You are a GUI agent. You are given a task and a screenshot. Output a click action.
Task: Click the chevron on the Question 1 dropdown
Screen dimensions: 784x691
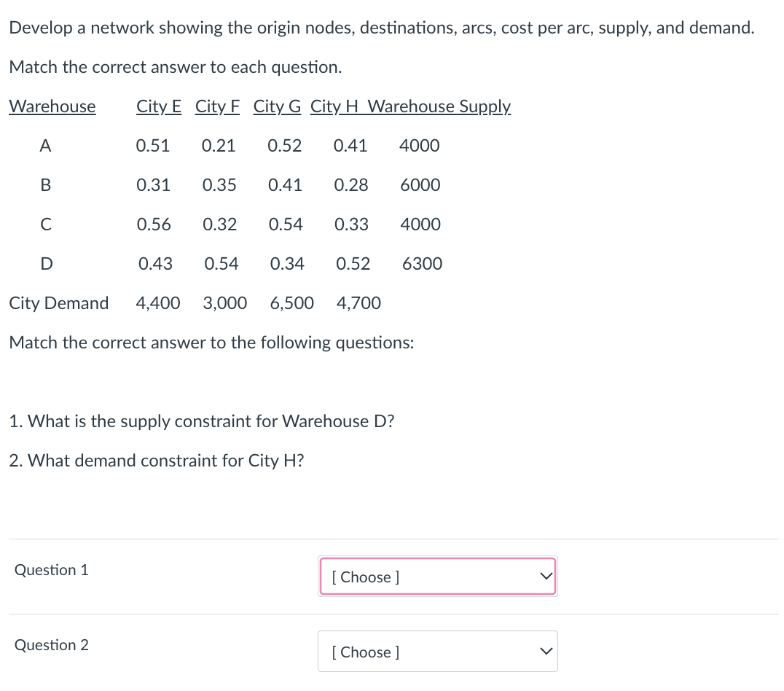[545, 576]
